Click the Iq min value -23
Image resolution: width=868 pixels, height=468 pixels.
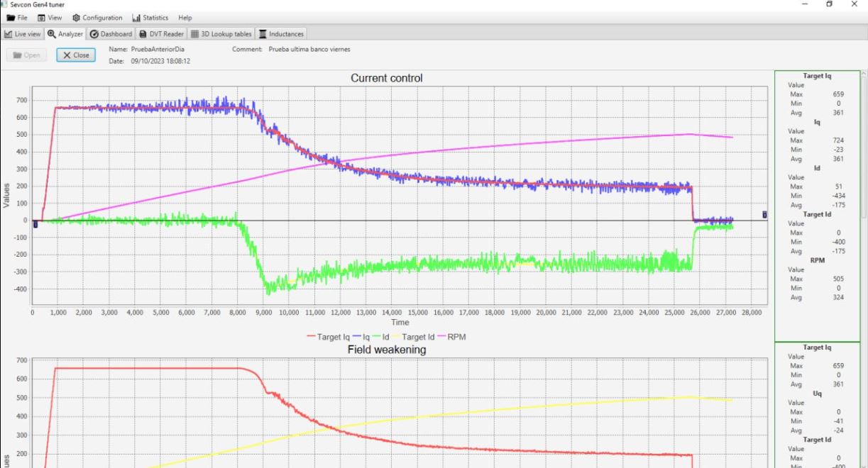click(838, 150)
